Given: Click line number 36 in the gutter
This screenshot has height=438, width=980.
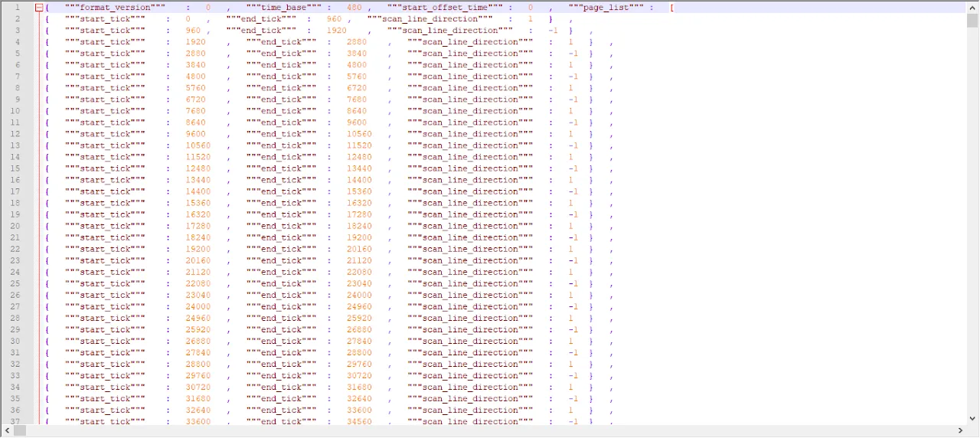Looking at the screenshot, I should 15,410.
